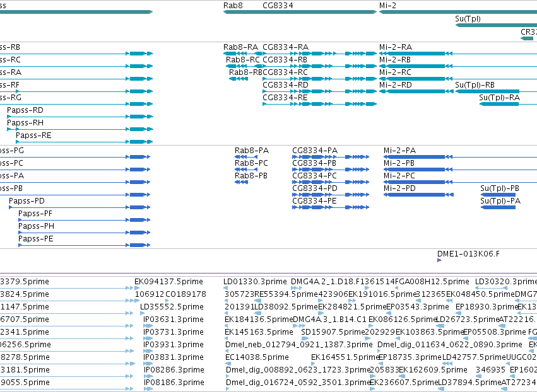Screen dimensions: 537x392
Task: Select the CG8334 gene label in top track
Action: point(278,6)
